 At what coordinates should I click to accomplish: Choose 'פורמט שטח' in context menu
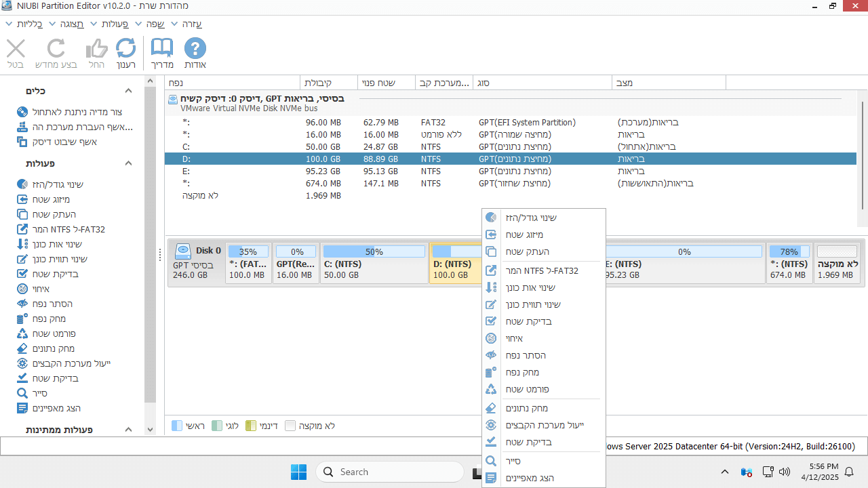point(527,390)
